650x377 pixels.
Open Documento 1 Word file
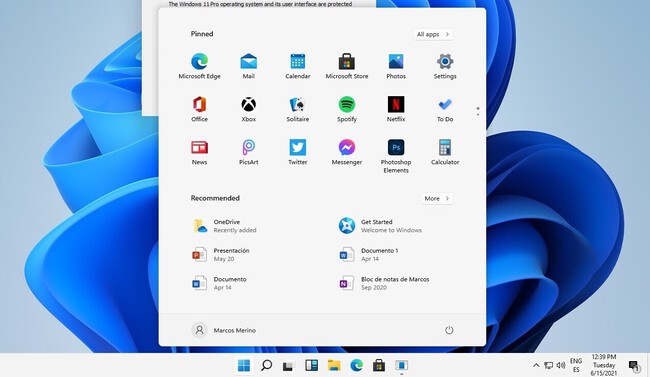coord(369,254)
